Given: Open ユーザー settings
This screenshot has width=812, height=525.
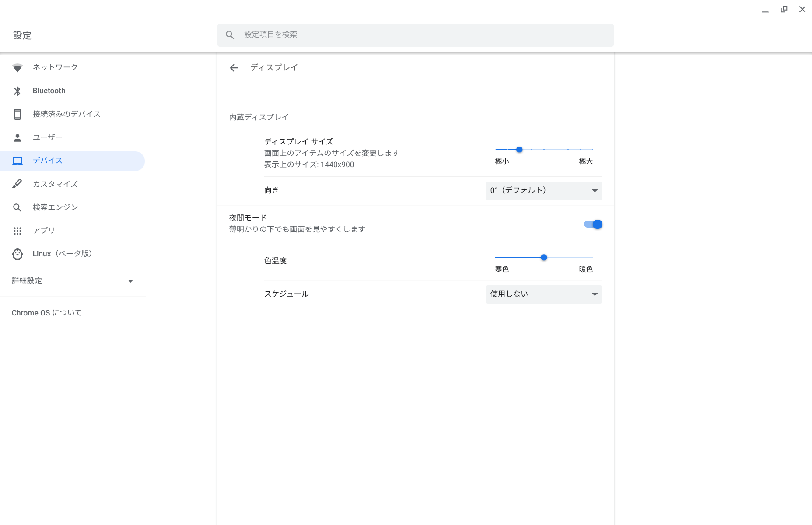Looking at the screenshot, I should pos(73,137).
